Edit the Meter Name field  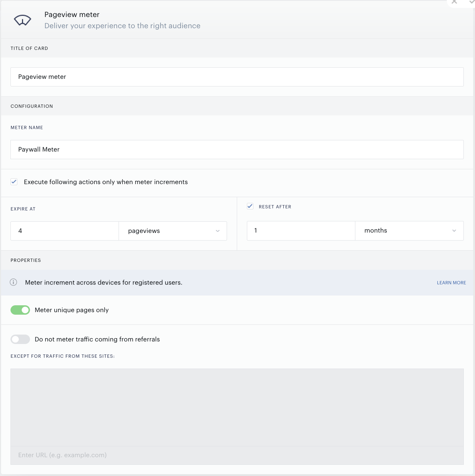pyautogui.click(x=237, y=149)
